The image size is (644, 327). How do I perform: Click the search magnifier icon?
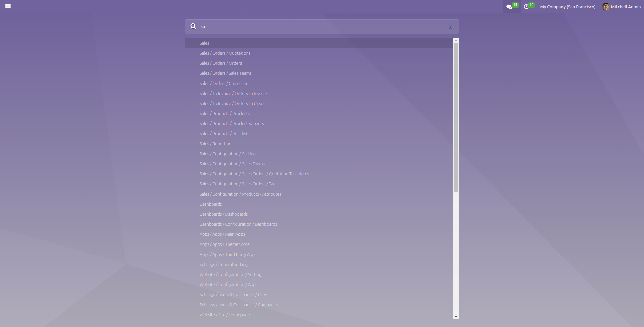pos(193,26)
